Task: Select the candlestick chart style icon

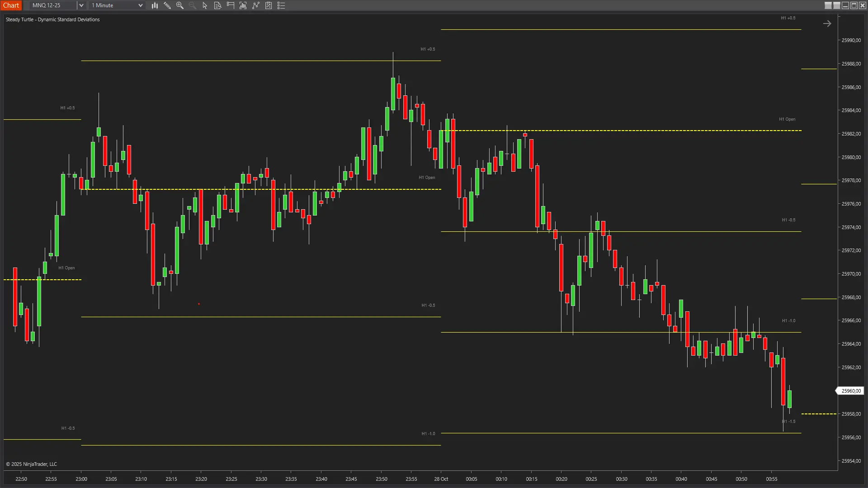Action: click(x=155, y=5)
